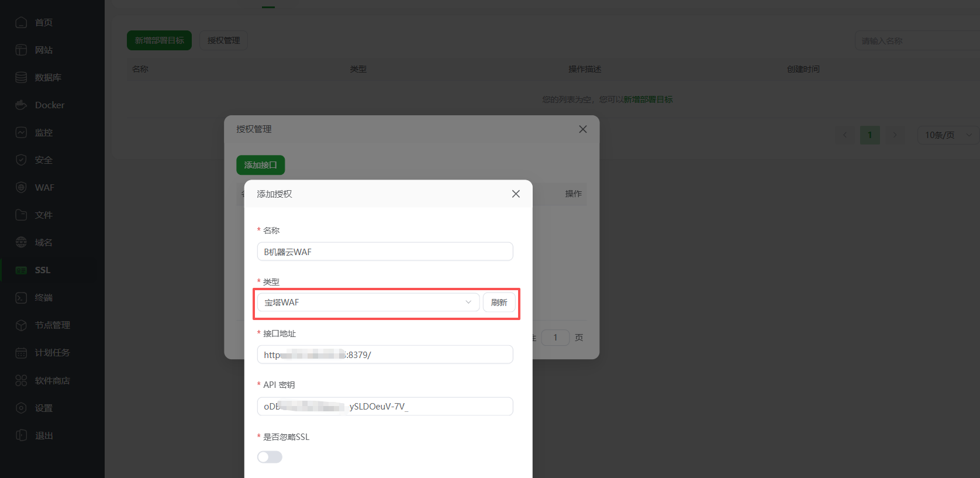Open the 设置 settings gear icon
Viewport: 980px width, 478px height.
coord(21,408)
